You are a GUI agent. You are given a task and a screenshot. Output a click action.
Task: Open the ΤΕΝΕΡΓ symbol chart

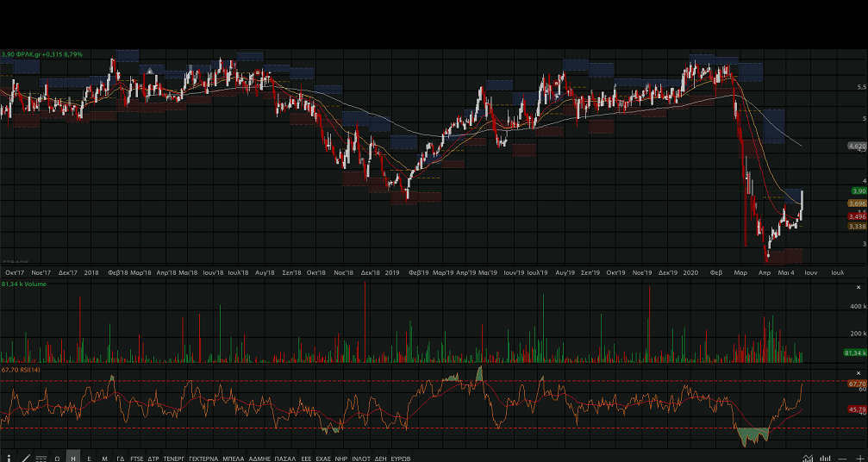pyautogui.click(x=174, y=459)
